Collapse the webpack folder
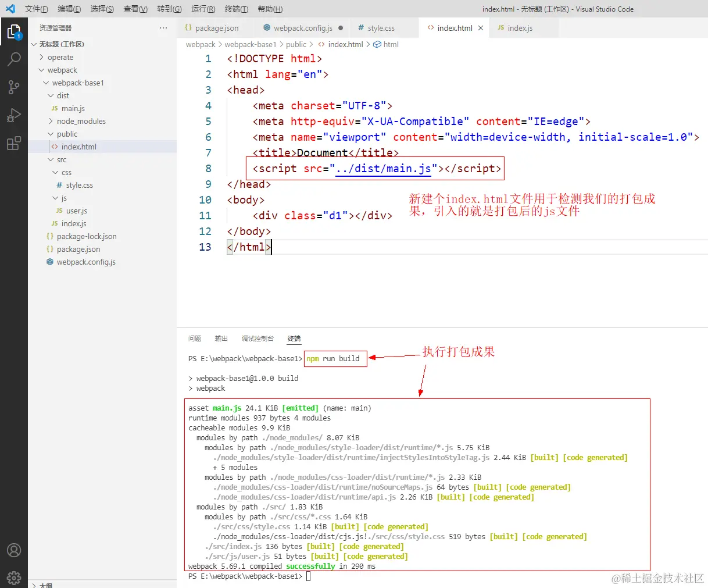 coord(41,70)
